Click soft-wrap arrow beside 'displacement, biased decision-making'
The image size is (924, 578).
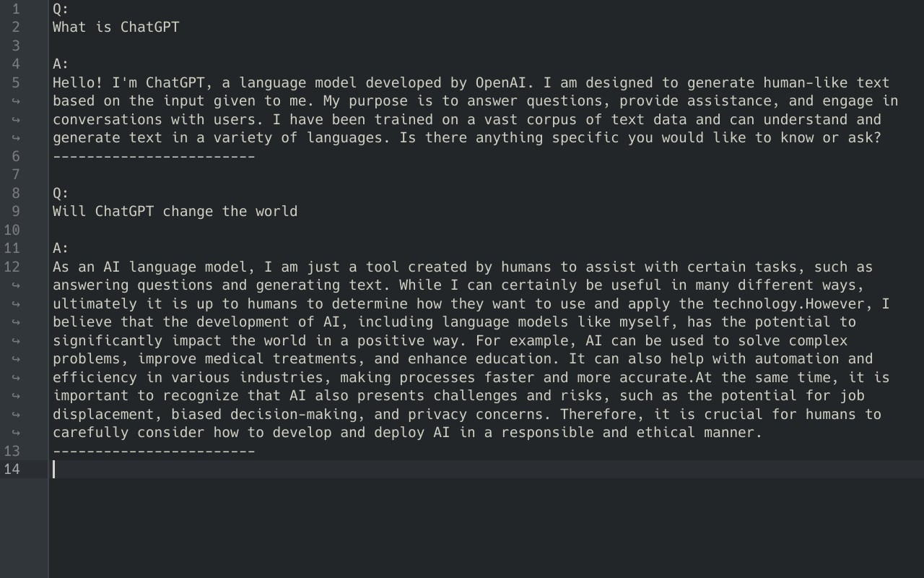[16, 414]
